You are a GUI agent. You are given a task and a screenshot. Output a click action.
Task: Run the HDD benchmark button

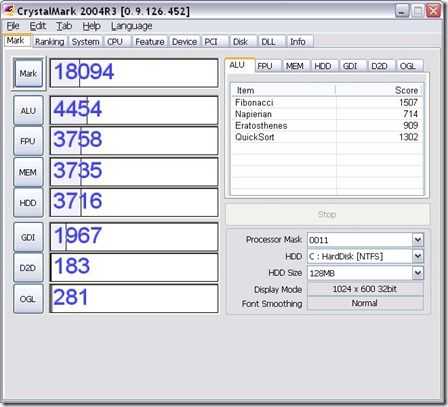click(28, 203)
